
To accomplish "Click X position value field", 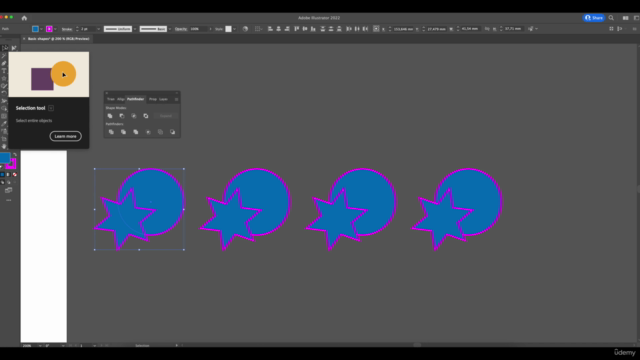I will pyautogui.click(x=403, y=29).
